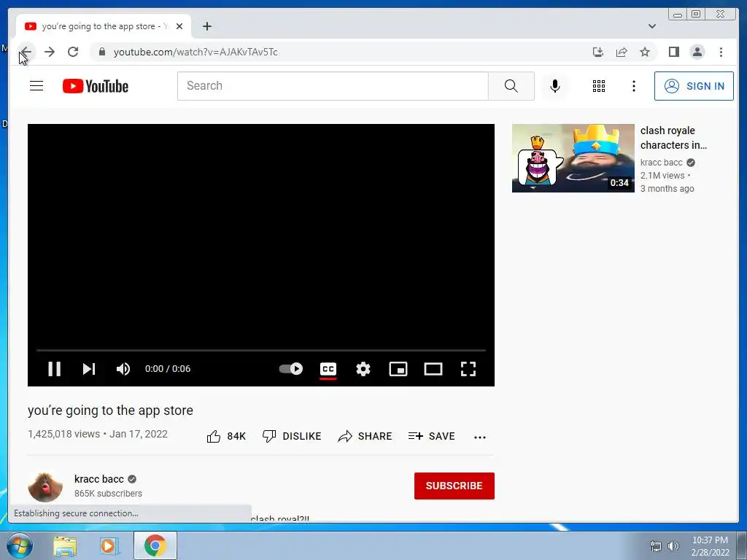Open the system volume tray icon
This screenshot has width=747, height=560.
[x=673, y=546]
